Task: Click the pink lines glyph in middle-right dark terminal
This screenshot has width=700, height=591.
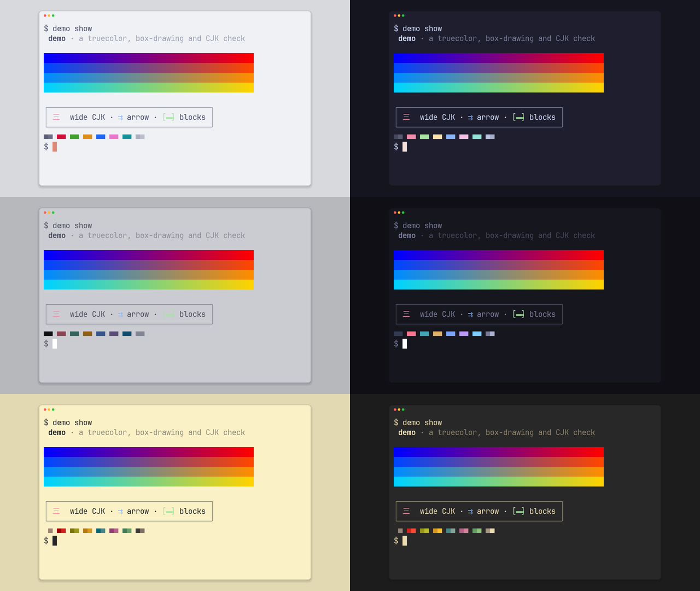Action: pyautogui.click(x=406, y=314)
